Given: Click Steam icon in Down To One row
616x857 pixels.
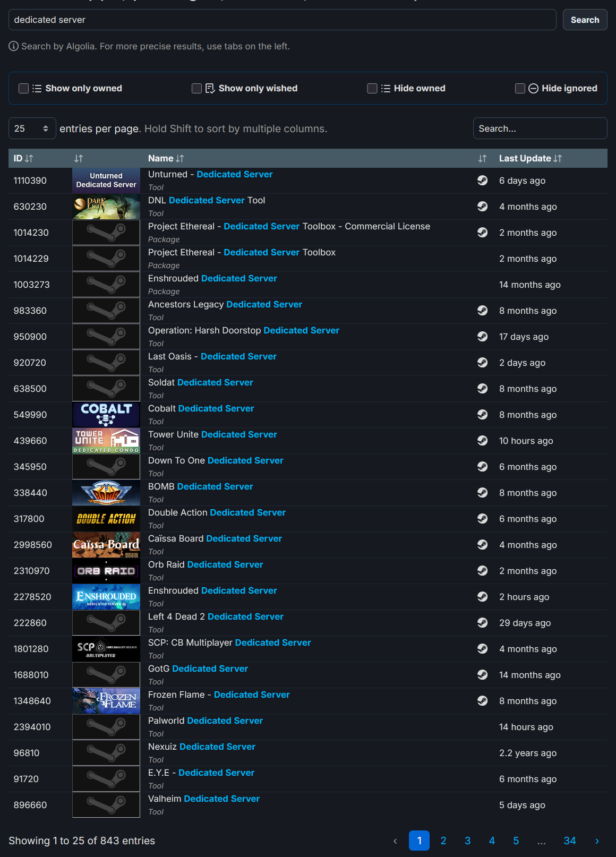Looking at the screenshot, I should [482, 467].
